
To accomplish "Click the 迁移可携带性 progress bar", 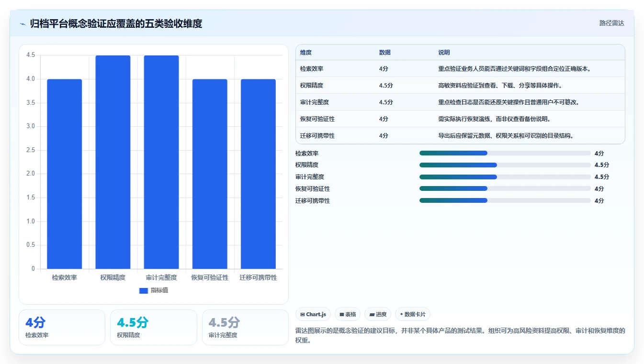I will tap(505, 200).
